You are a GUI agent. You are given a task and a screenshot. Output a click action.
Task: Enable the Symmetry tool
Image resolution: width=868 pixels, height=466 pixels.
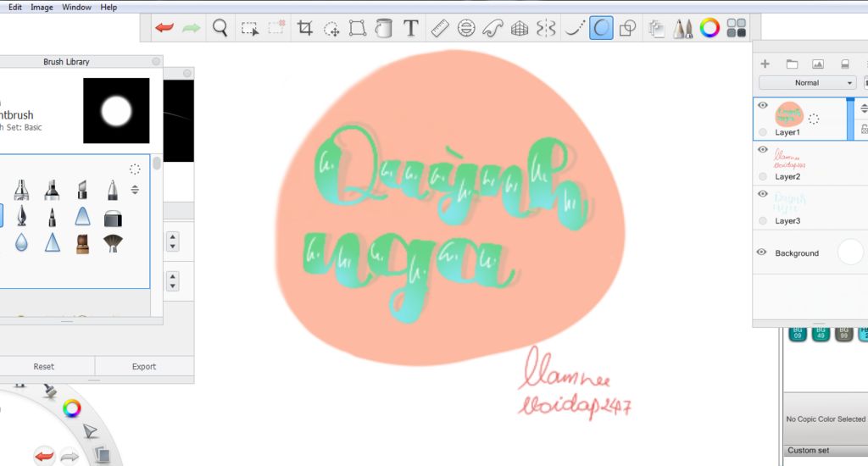click(x=546, y=28)
